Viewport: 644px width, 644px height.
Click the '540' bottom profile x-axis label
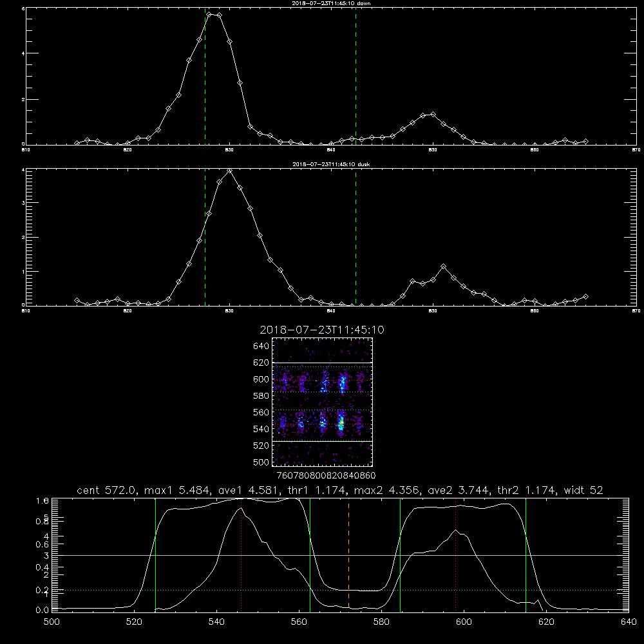pyautogui.click(x=216, y=622)
